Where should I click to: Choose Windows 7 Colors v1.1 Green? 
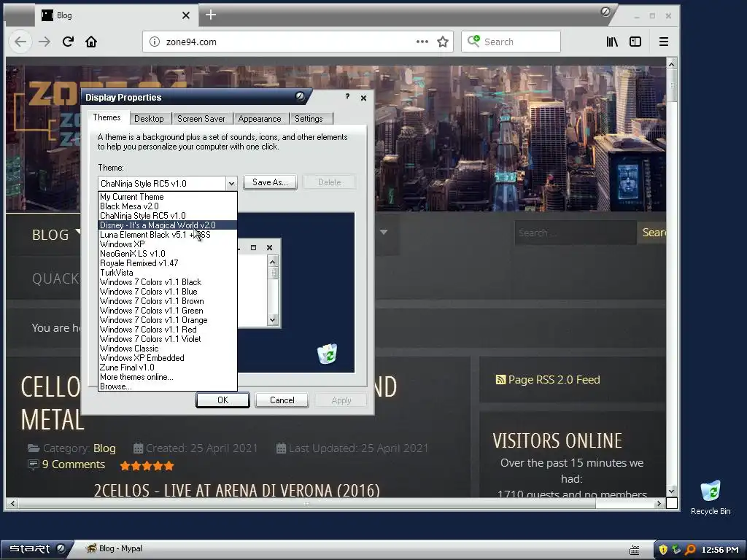pos(167,311)
